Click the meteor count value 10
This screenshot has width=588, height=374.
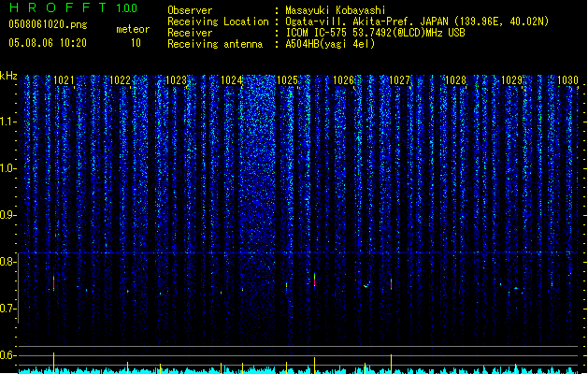pyautogui.click(x=136, y=43)
